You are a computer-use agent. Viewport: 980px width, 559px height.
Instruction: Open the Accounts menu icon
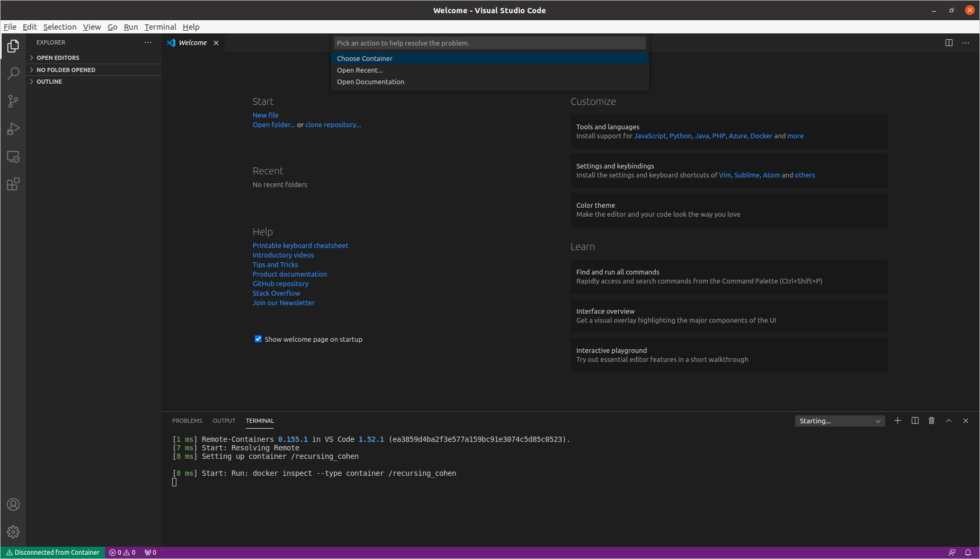pos(13,504)
